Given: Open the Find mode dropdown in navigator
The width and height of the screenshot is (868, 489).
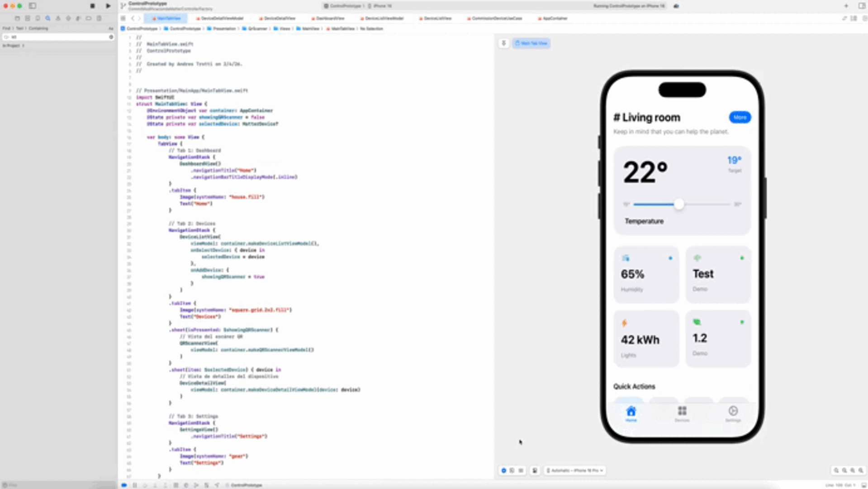Looking at the screenshot, I should [x=6, y=28].
